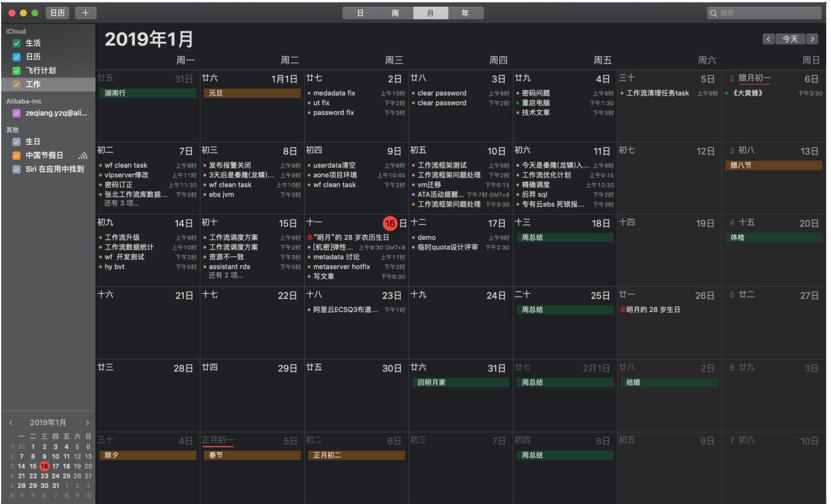The height and width of the screenshot is (504, 831).
Task: Click the 今天 today button
Action: (x=790, y=39)
